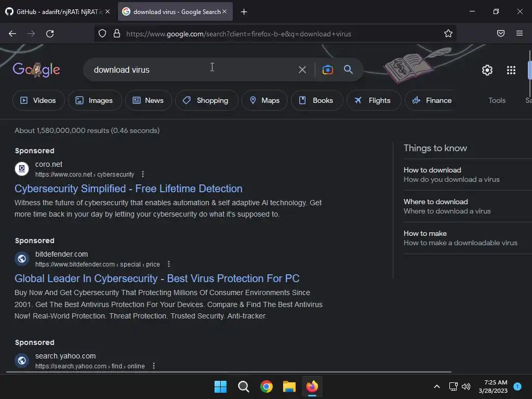Launch Chrome from the taskbar
The image size is (532, 399).
[x=267, y=387]
